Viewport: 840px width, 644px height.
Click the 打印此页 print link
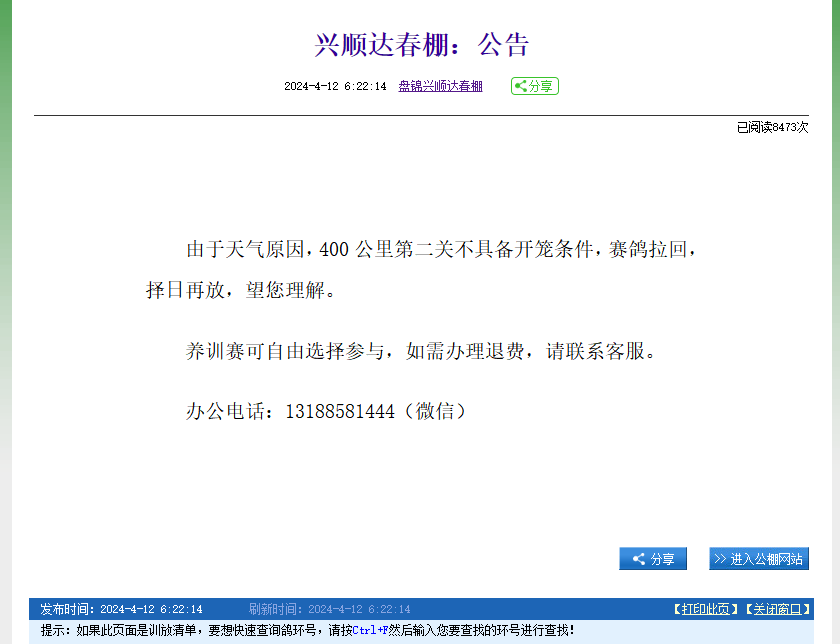(x=705, y=609)
